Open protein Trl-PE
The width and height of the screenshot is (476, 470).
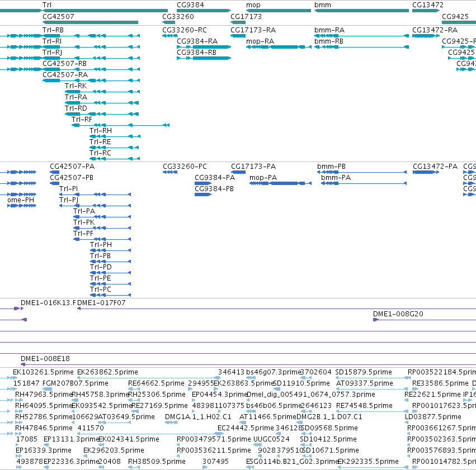pyautogui.click(x=101, y=279)
